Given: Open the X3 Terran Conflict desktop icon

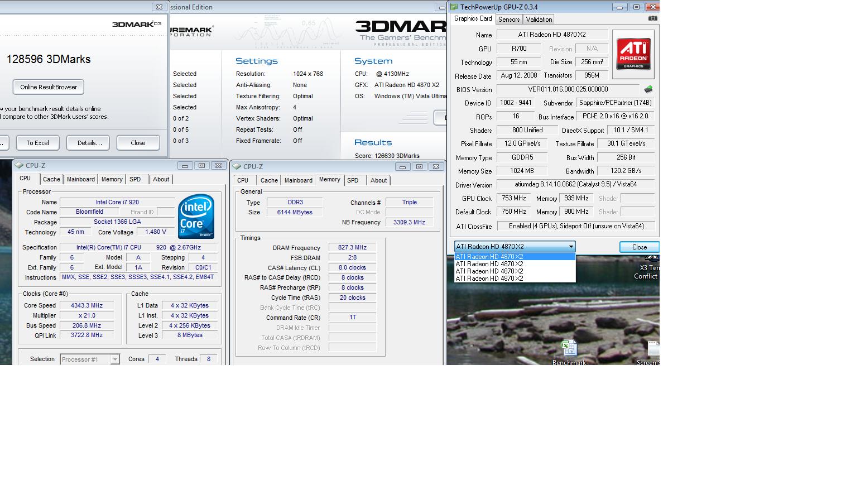Looking at the screenshot, I should coord(647,268).
